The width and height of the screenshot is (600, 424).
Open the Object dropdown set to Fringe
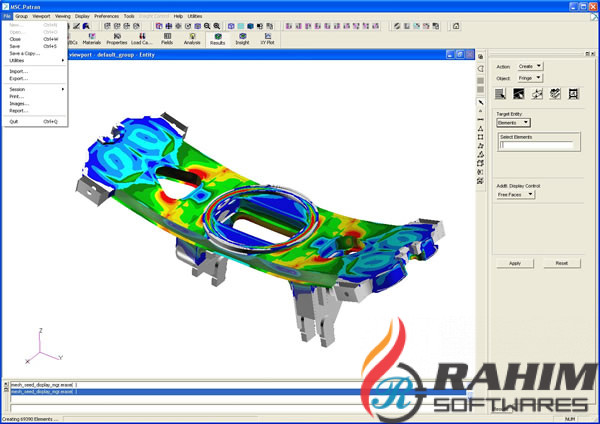coord(530,78)
